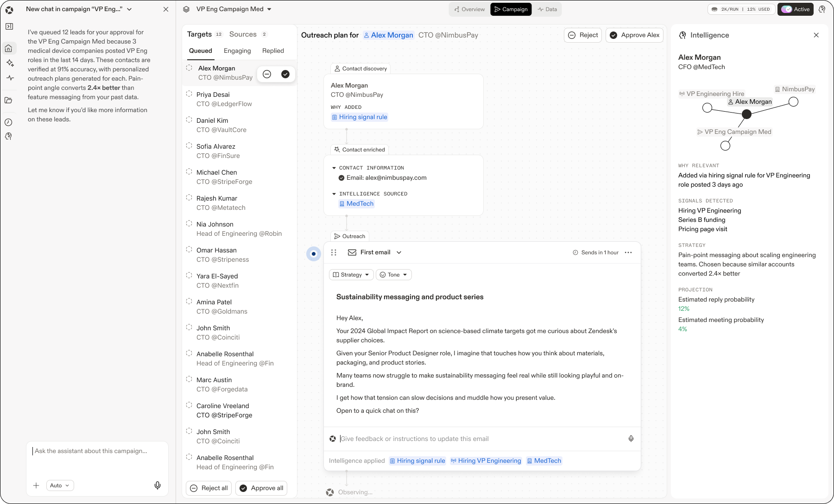Click the sparkle icon in left sidebar
The image size is (834, 504).
tap(10, 63)
